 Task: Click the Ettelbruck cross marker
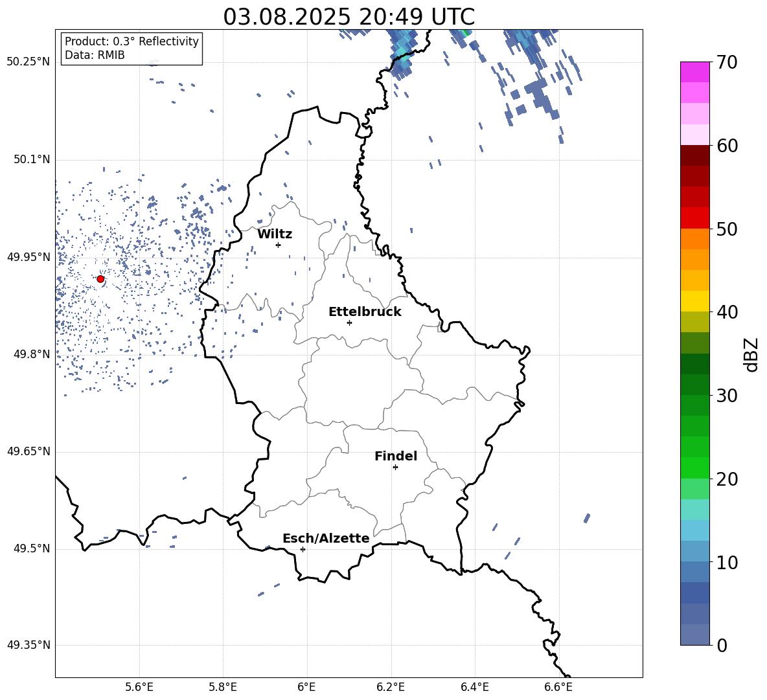(349, 322)
